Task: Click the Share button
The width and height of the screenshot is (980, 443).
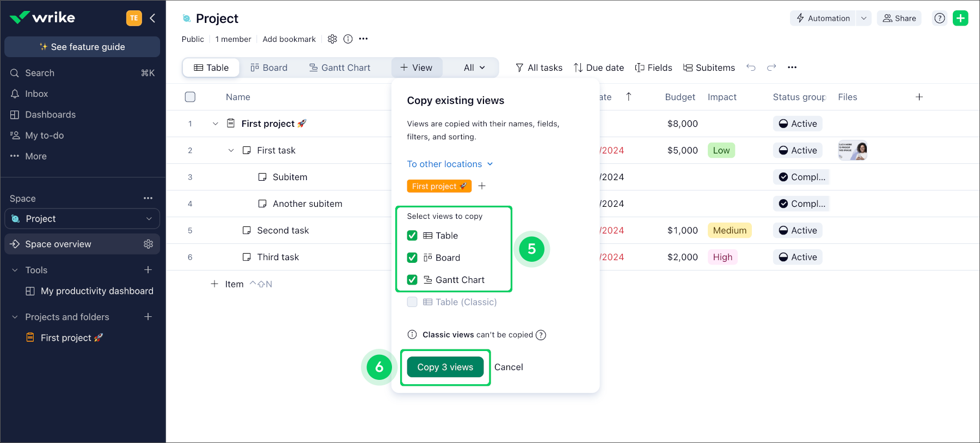Action: [x=899, y=18]
